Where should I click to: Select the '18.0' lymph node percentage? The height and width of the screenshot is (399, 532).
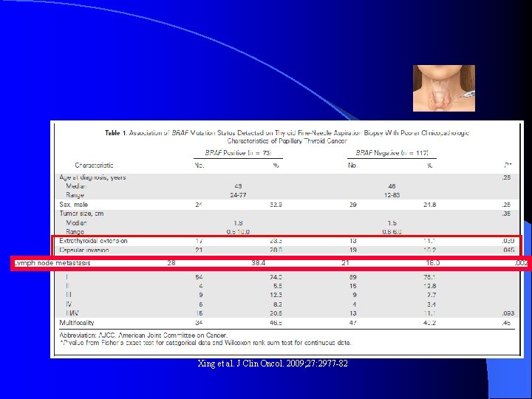pos(432,263)
